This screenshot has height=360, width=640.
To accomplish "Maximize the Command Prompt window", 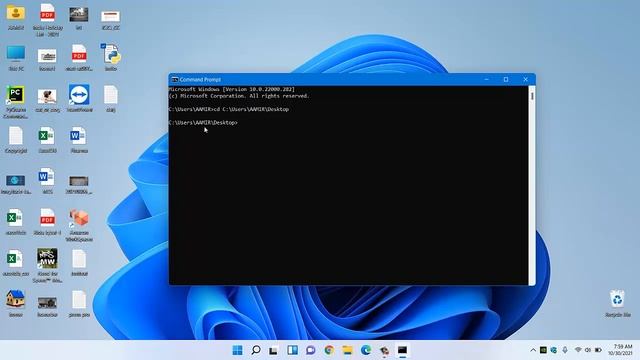I will click(x=506, y=80).
